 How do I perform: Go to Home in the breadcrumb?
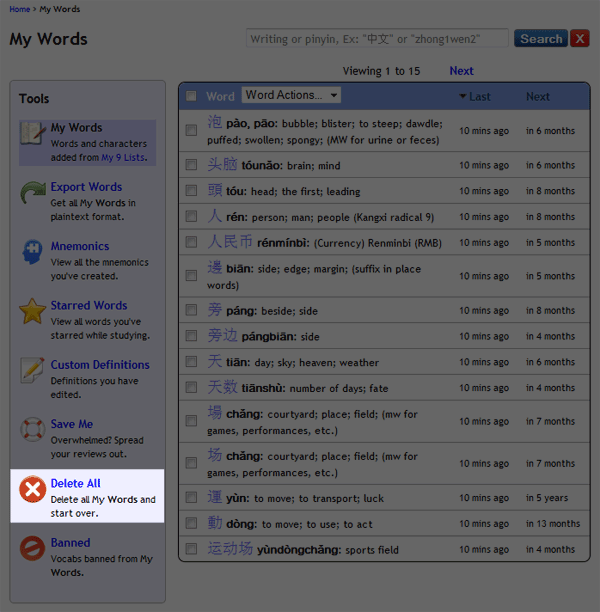19,9
